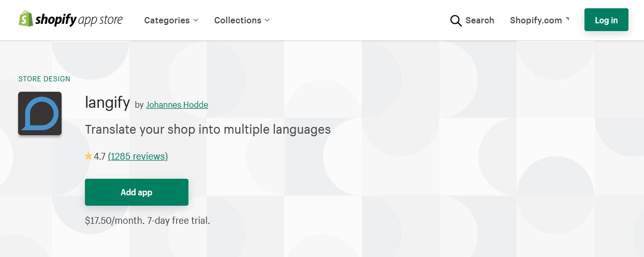Select the Search text label

(480, 20)
